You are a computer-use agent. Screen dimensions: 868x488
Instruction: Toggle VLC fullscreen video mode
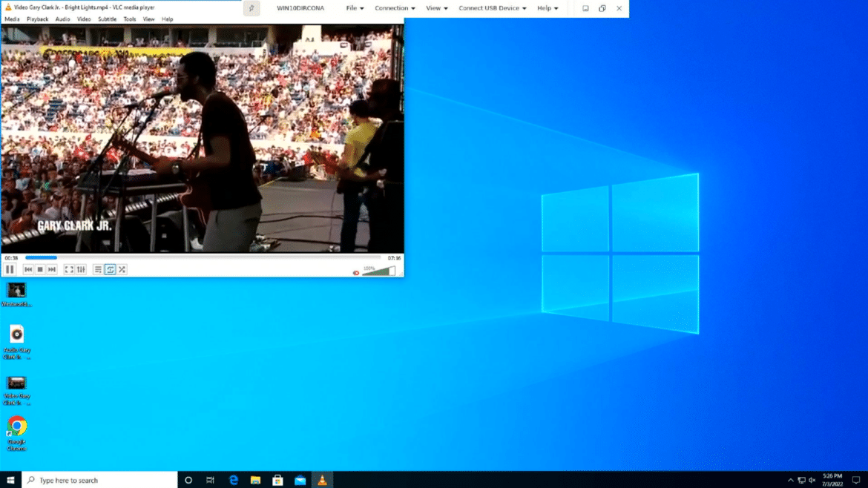point(69,269)
